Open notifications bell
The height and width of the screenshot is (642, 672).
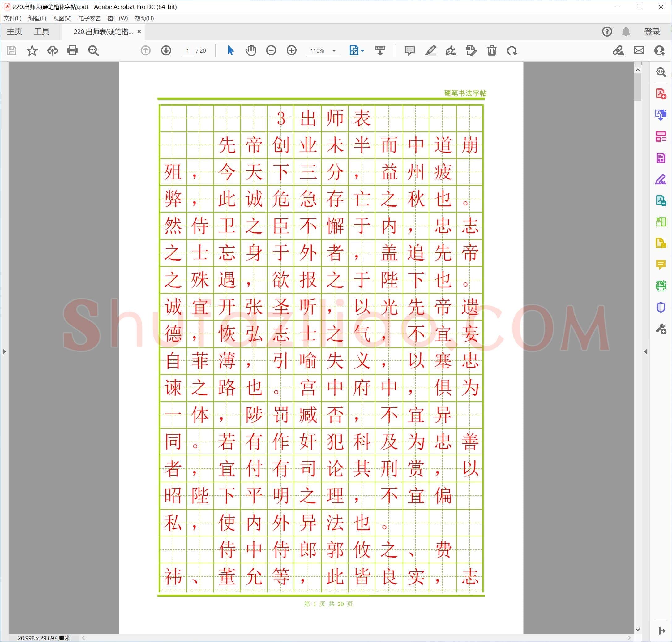click(626, 32)
